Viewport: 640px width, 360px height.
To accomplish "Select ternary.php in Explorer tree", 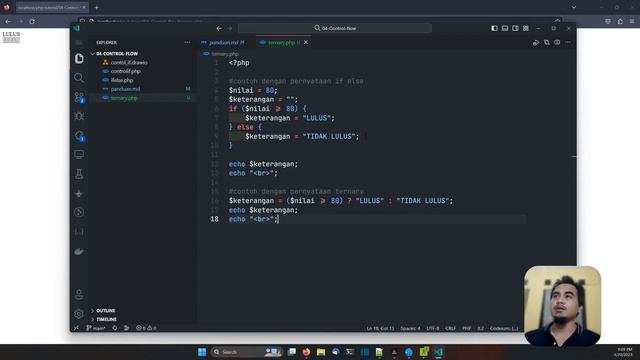I will point(124,98).
